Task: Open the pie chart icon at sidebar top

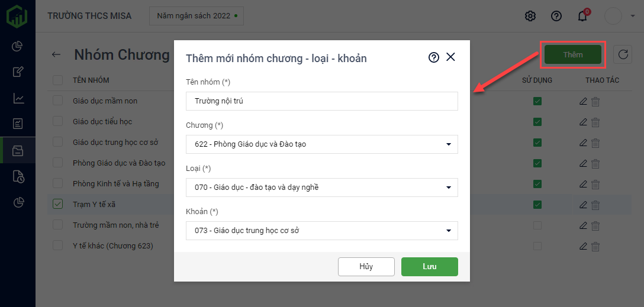Action: pos(18,46)
